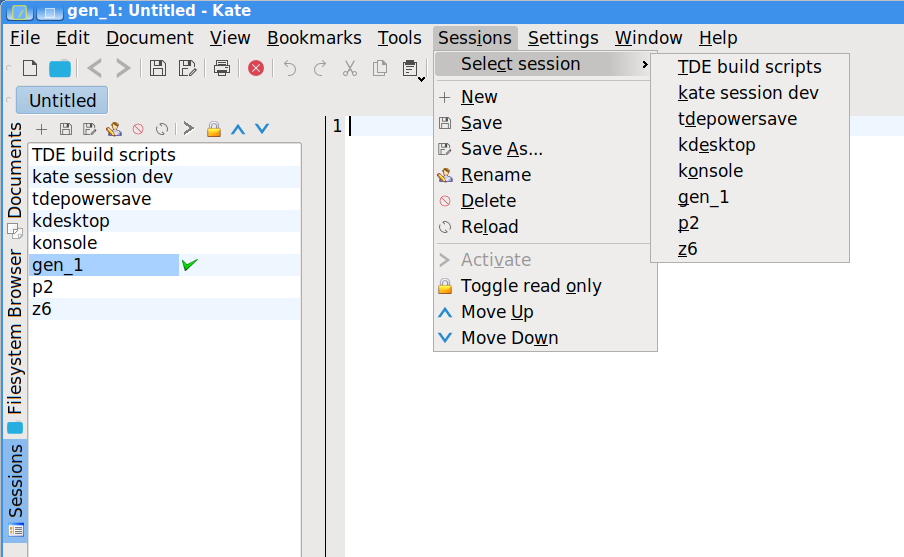Select TDE build scripts in submenu
This screenshot has width=904, height=557.
(x=750, y=67)
